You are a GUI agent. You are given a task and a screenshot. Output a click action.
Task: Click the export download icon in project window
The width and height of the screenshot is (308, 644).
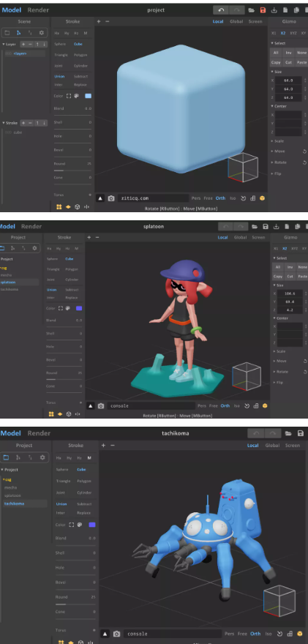(x=274, y=10)
